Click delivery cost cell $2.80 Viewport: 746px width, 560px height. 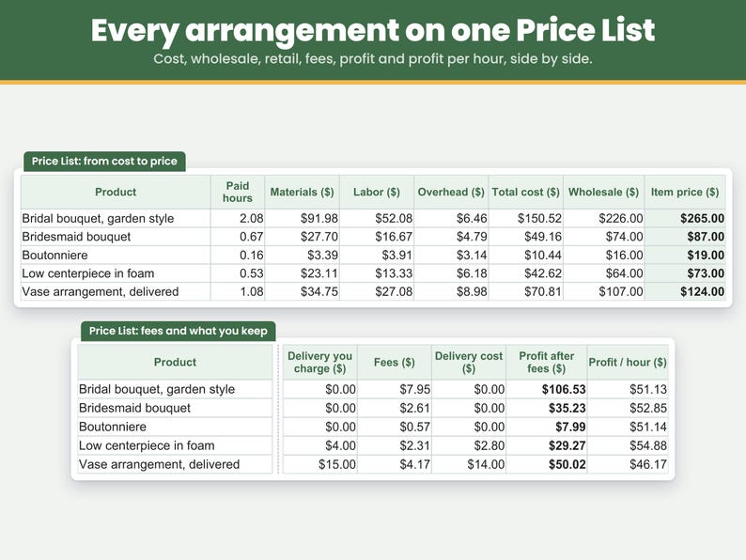469,445
